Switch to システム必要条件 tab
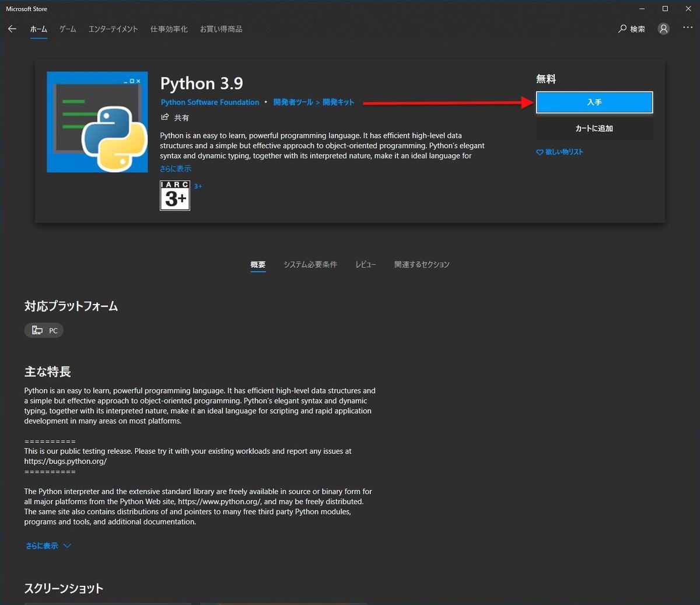The width and height of the screenshot is (700, 605). pos(310,264)
